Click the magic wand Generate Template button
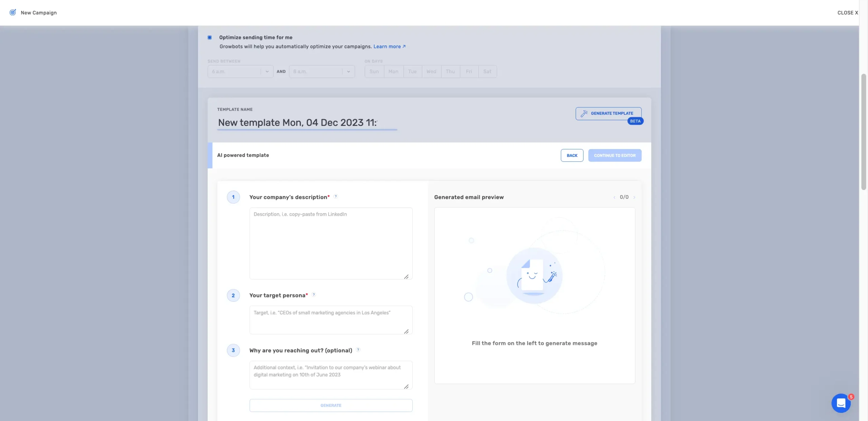Image resolution: width=868 pixels, height=421 pixels. [608, 113]
